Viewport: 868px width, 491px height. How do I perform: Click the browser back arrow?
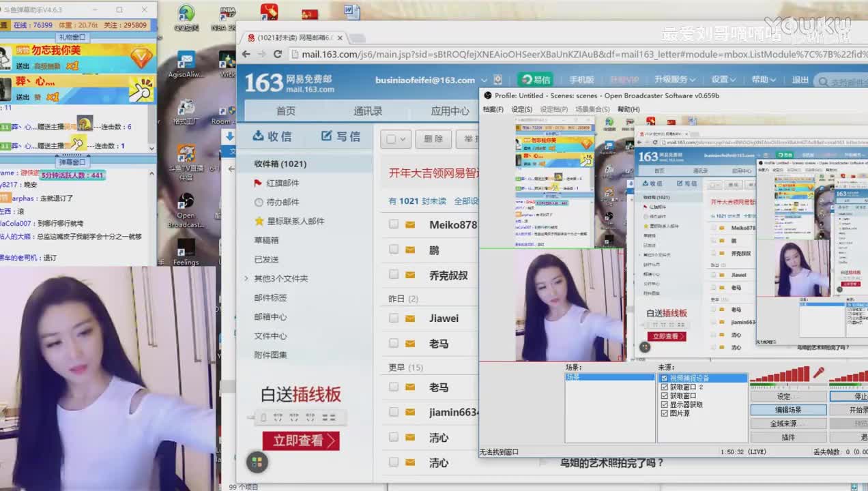pyautogui.click(x=246, y=54)
